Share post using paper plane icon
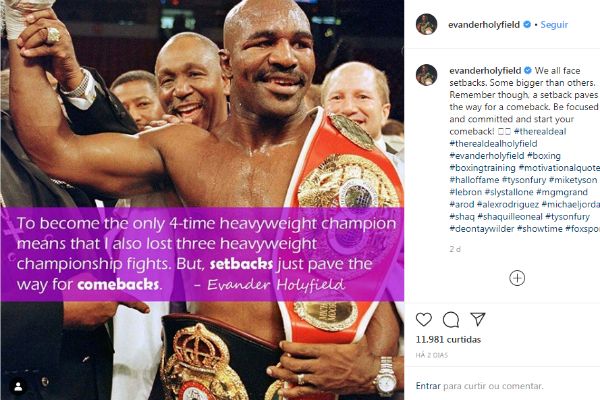The height and width of the screenshot is (400, 600). click(478, 319)
